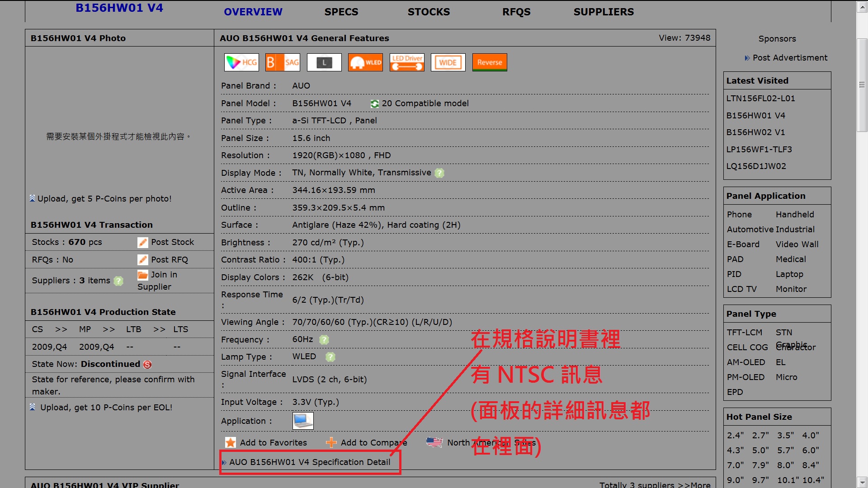Switch to the SPECS tab

point(341,12)
